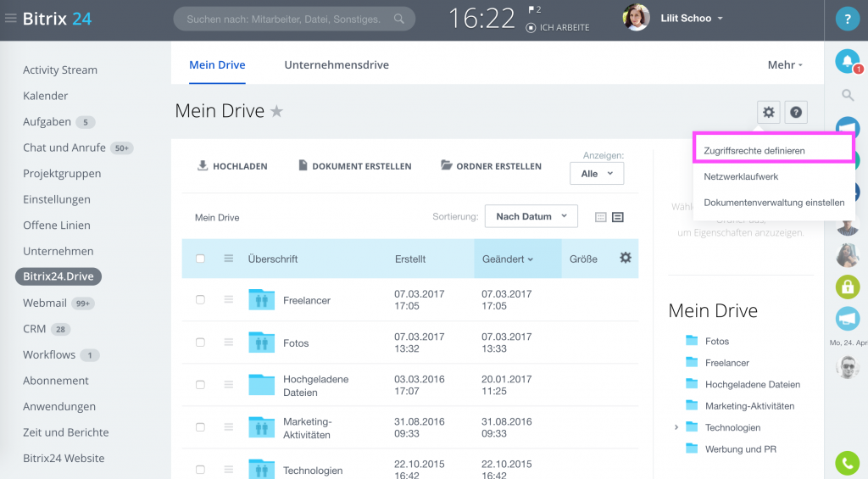Open the Fotos row actions menu icon
868x479 pixels.
229,343
